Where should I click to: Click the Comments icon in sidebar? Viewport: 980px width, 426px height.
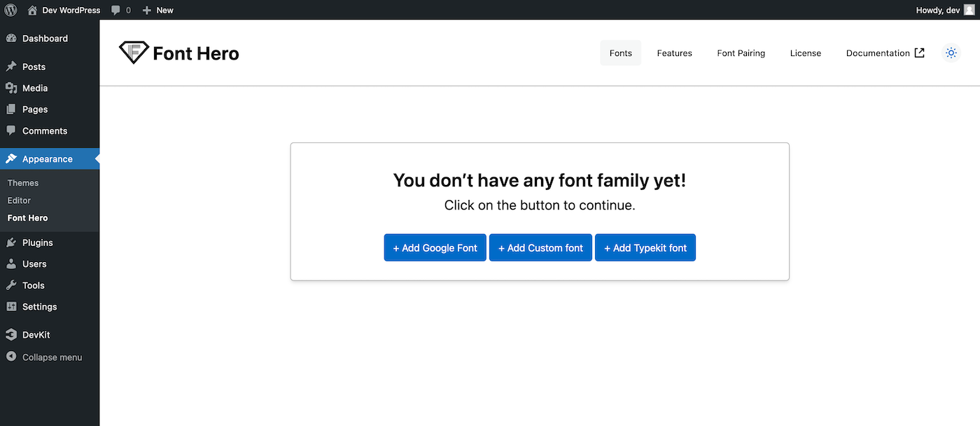click(11, 131)
